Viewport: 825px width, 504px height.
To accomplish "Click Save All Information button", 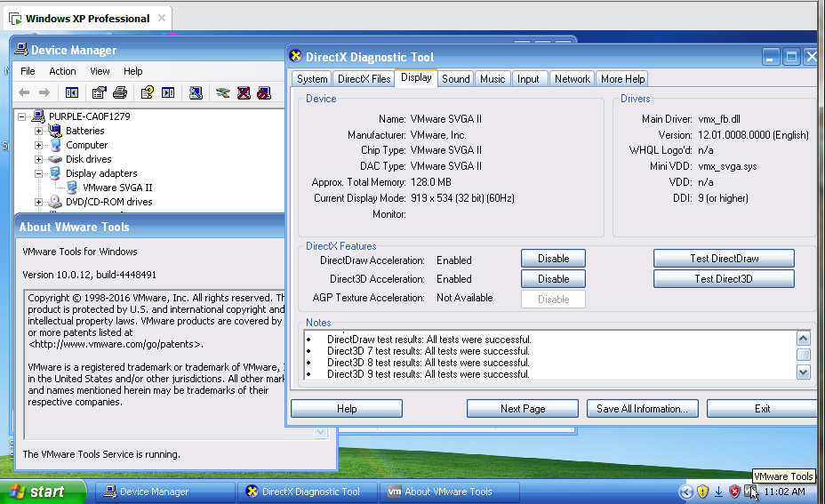I will pyautogui.click(x=643, y=409).
